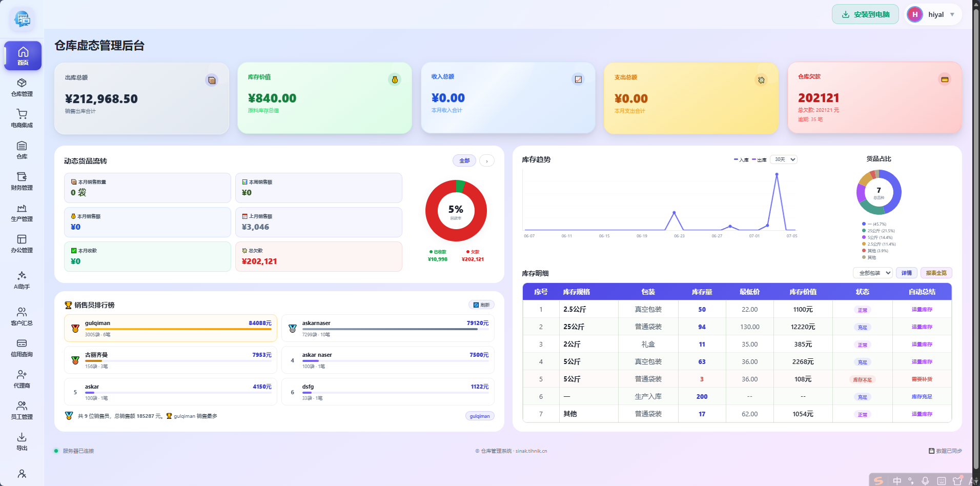Go to 首页 in sidebar
This screenshot has height=486, width=980.
point(23,56)
